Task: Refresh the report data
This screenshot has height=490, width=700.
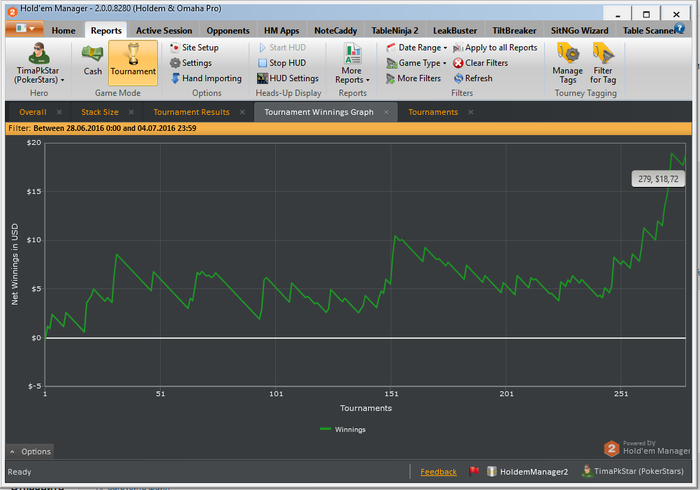Action: (x=473, y=78)
